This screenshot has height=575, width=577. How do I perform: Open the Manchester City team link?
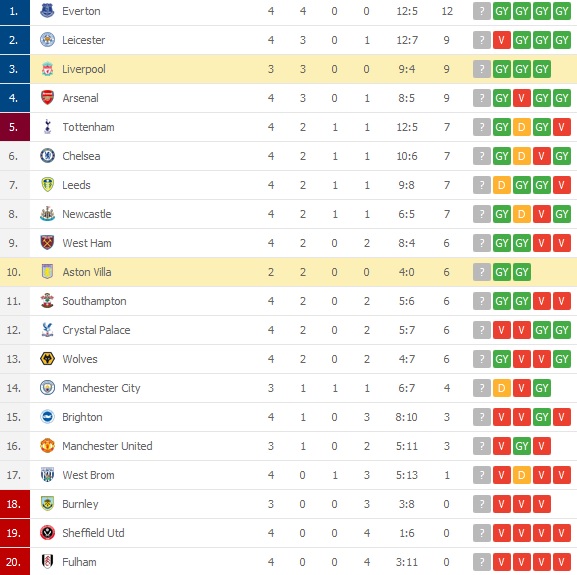tap(101, 388)
